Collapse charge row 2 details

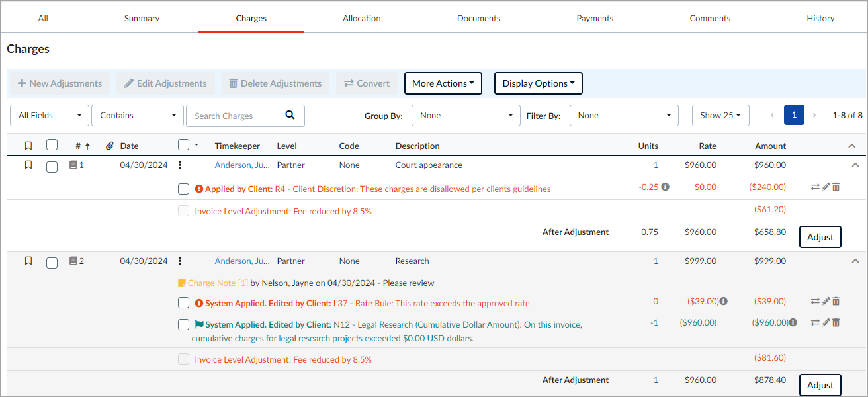point(855,261)
